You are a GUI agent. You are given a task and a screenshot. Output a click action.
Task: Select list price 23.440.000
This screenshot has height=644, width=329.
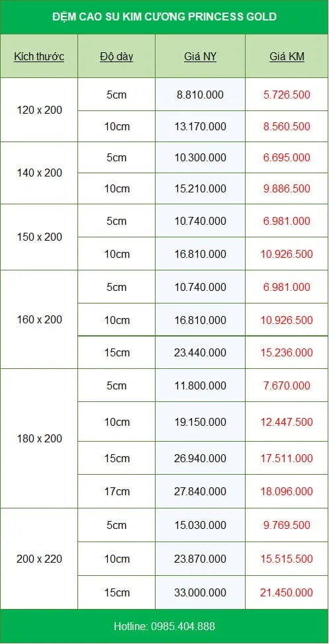(x=201, y=352)
